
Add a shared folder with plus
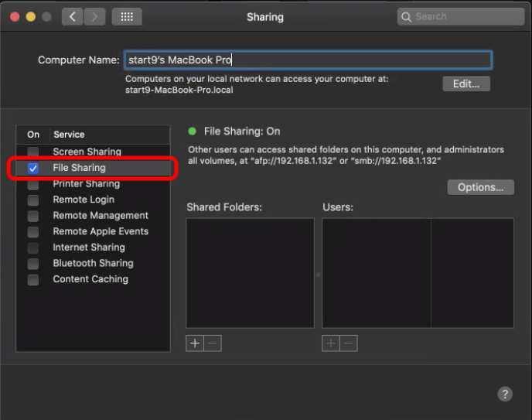[195, 343]
